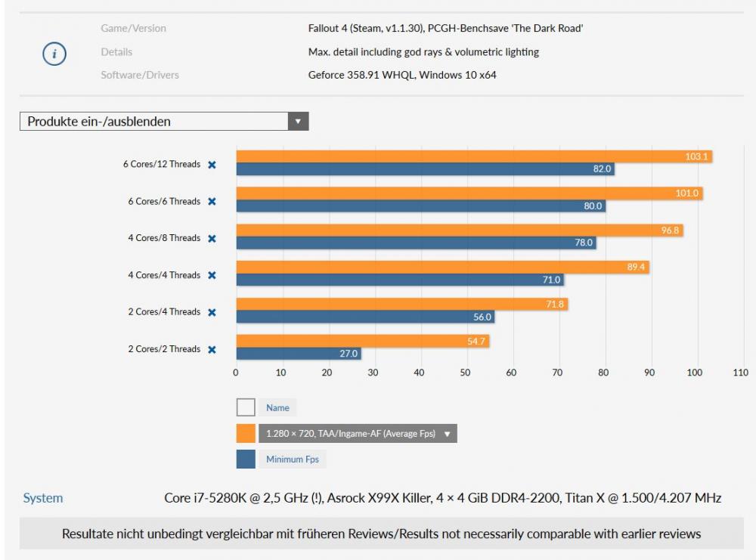
Task: Click the Name legend label
Action: [x=277, y=407]
